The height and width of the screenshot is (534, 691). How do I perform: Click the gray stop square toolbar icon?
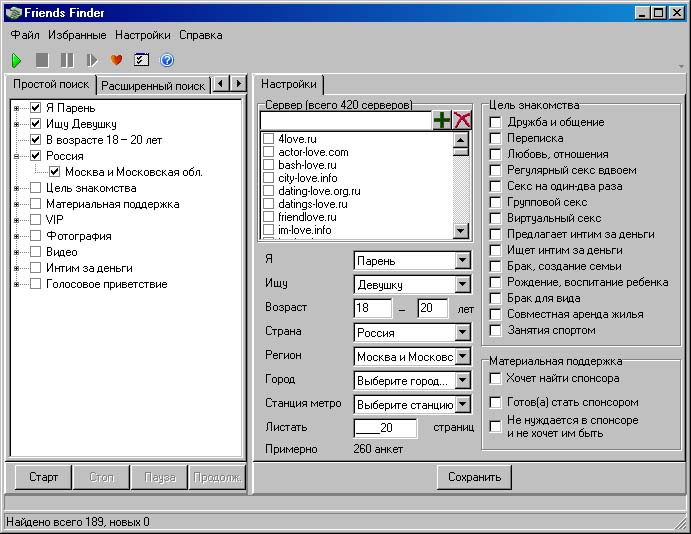[x=42, y=60]
